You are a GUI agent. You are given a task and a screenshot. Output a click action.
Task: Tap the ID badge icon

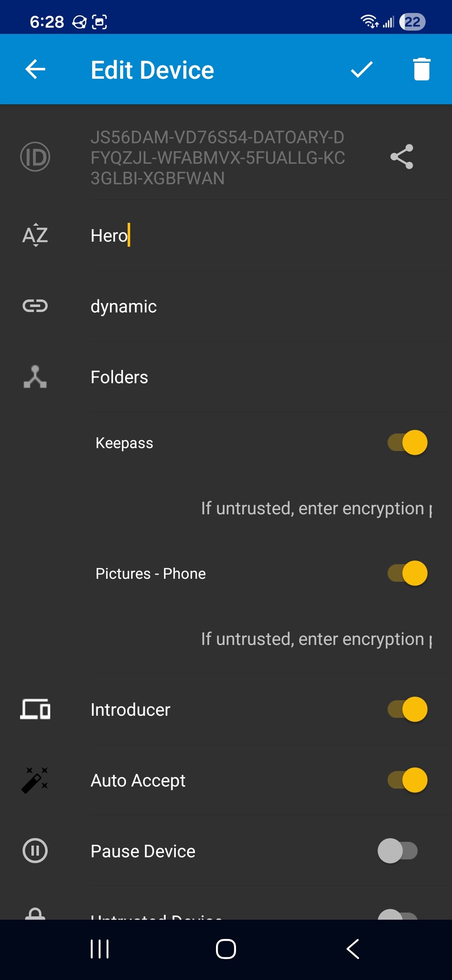click(x=35, y=157)
